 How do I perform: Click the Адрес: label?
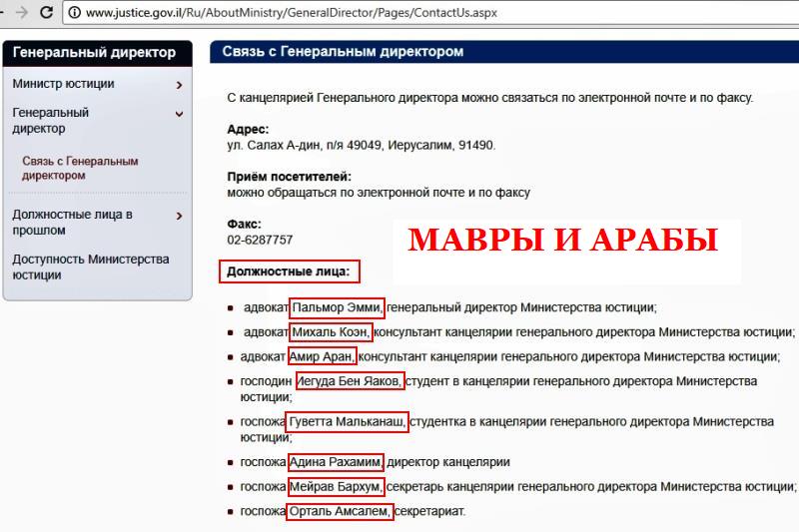[x=248, y=130]
